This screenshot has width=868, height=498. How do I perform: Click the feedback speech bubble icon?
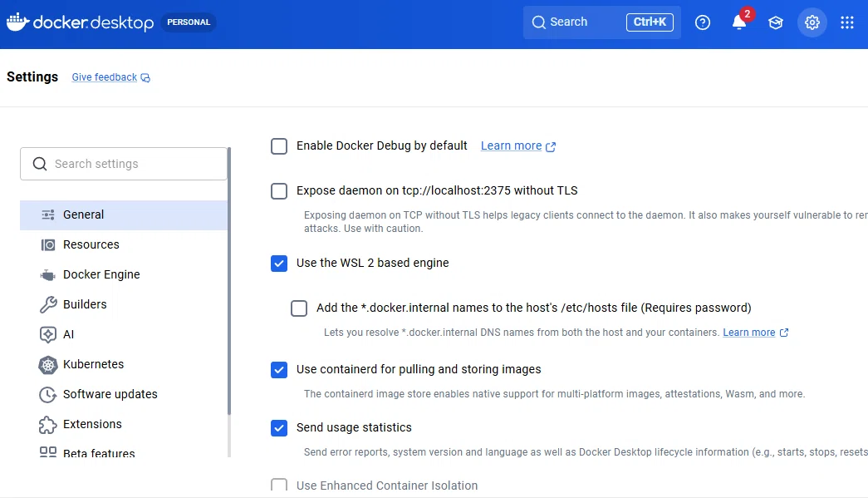tap(145, 77)
